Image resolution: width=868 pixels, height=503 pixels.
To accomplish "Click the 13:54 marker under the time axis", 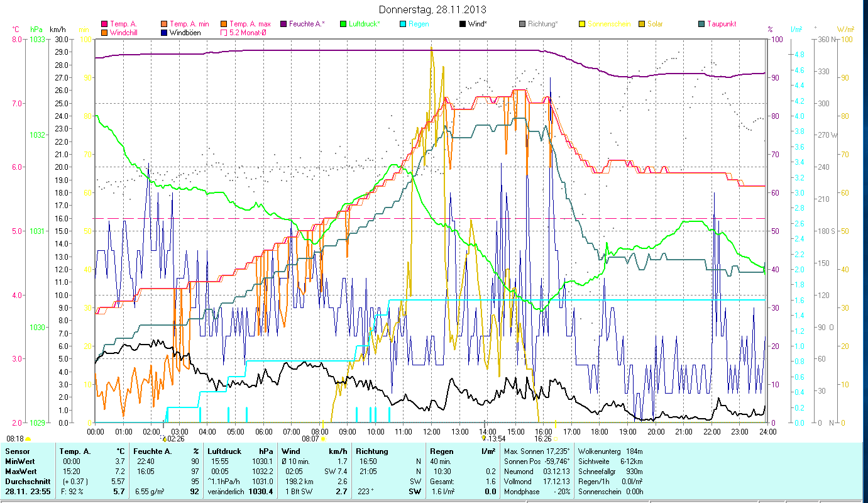I will pos(497,439).
